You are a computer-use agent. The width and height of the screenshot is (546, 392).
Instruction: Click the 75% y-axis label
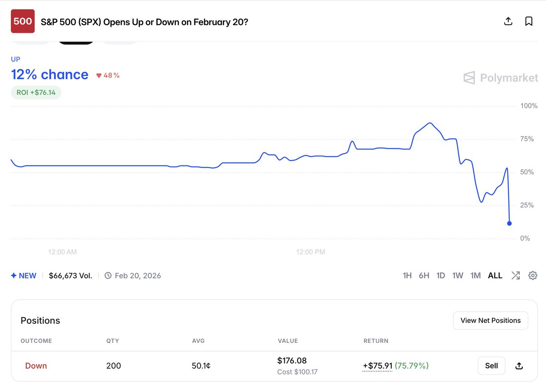(x=527, y=139)
